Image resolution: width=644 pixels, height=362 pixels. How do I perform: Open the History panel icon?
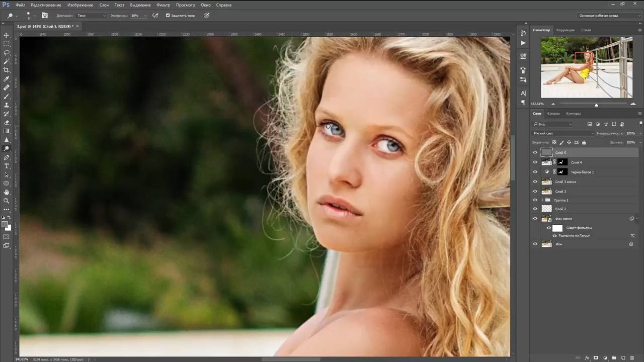click(523, 33)
